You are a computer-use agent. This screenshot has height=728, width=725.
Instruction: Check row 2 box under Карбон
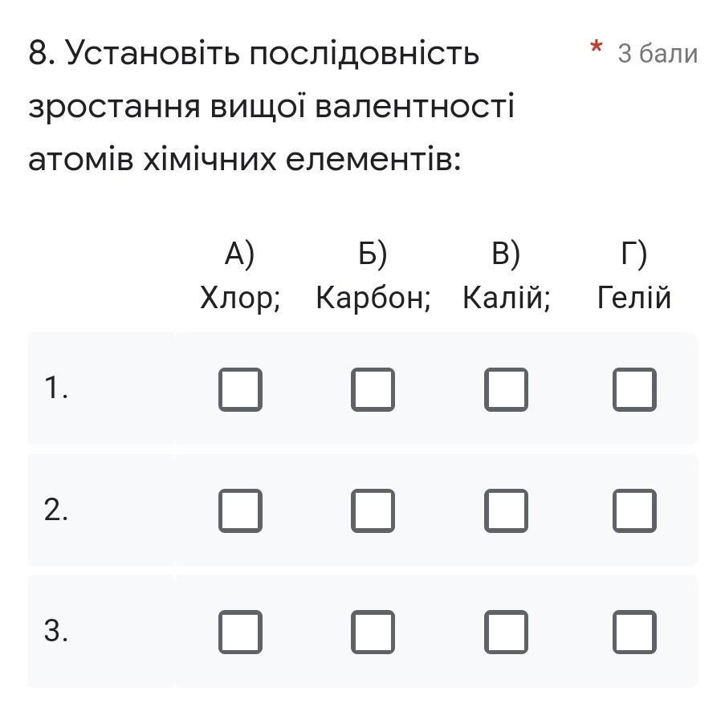373,510
